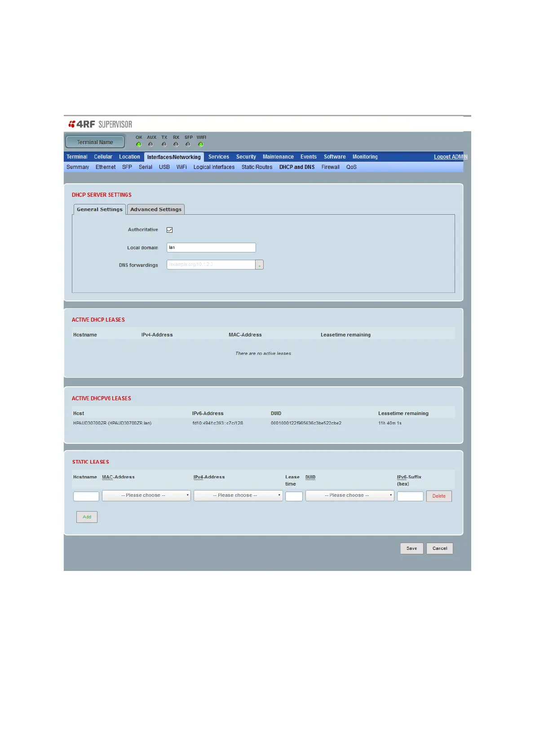535x756 pixels.
Task: Click the SFP status LED indicator
Action: tap(188, 145)
